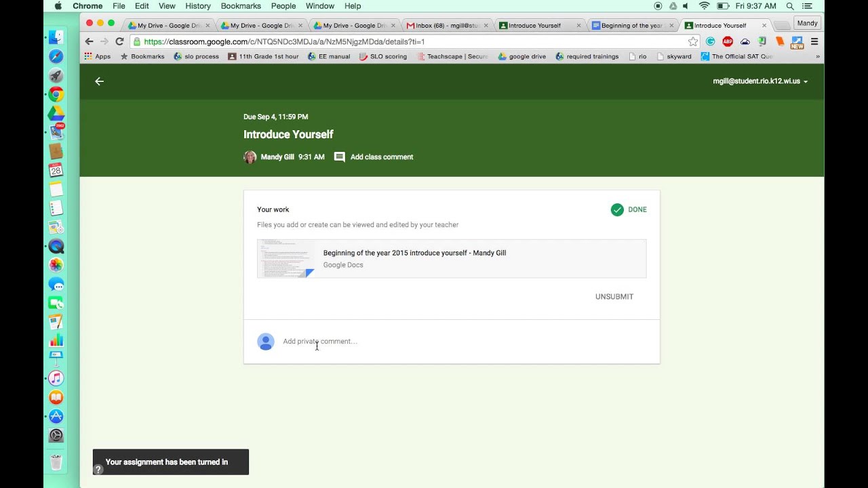Click the Mandy Gill profile photo
This screenshot has width=868, height=488.
click(x=250, y=157)
